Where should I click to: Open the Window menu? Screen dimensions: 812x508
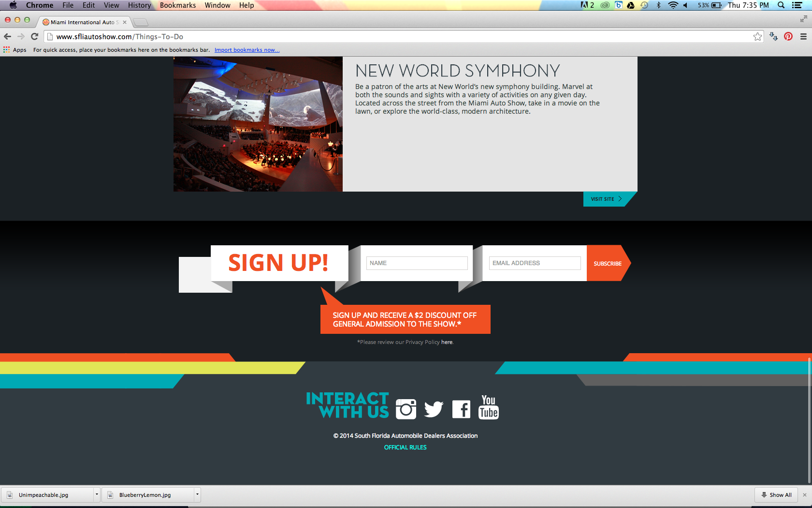coord(217,5)
